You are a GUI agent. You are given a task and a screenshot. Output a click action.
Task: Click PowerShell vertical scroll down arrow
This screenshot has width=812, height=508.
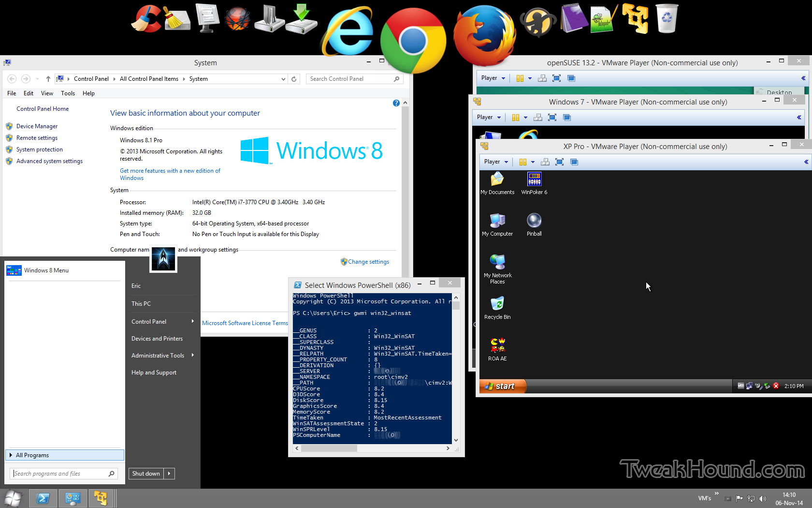(x=456, y=440)
